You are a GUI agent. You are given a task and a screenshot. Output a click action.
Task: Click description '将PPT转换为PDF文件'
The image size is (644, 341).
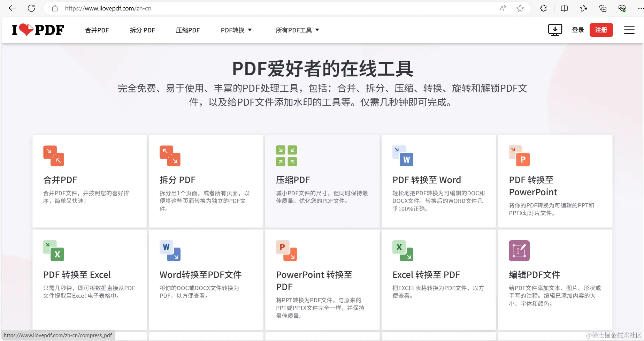coord(320,308)
